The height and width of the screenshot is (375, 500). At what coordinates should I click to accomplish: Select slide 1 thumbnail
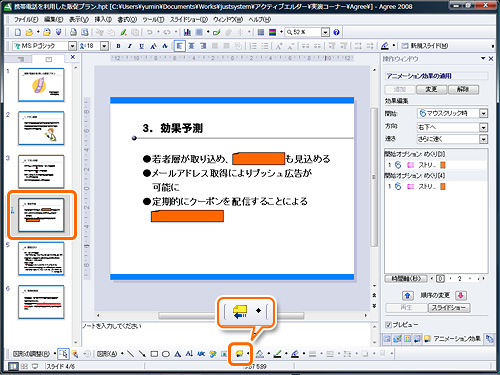(41, 85)
